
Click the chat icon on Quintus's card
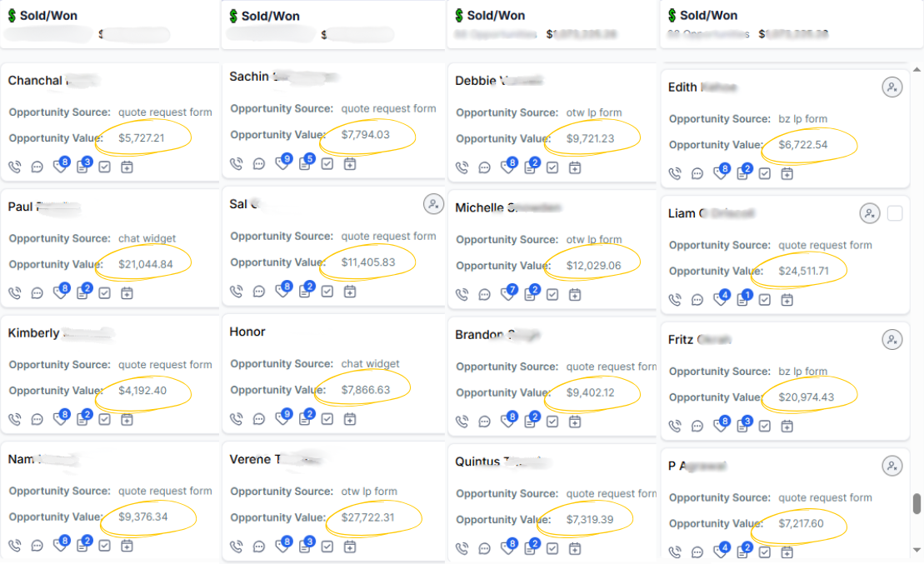pos(484,548)
